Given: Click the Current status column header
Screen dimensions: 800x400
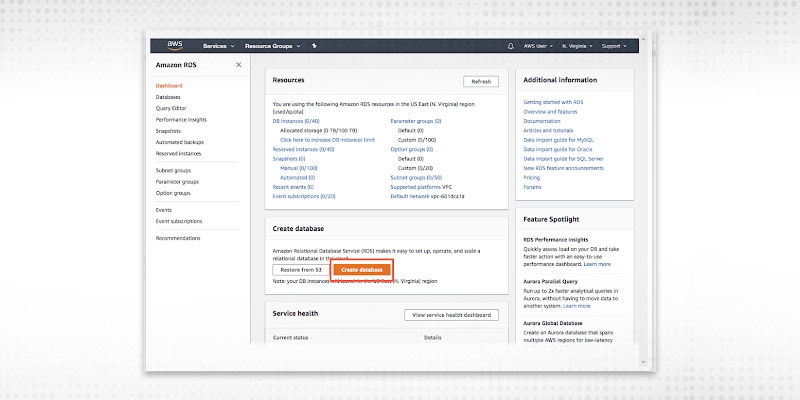Looking at the screenshot, I should (290, 337).
